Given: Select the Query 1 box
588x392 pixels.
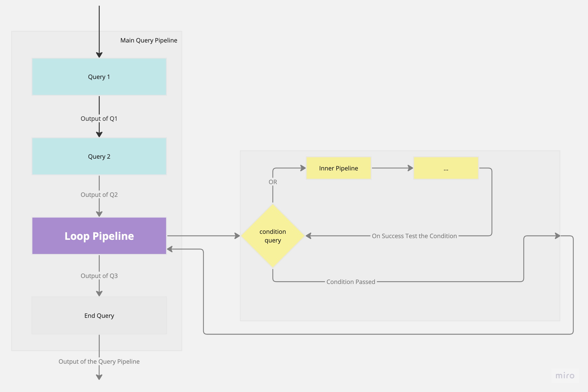Looking at the screenshot, I should (99, 77).
